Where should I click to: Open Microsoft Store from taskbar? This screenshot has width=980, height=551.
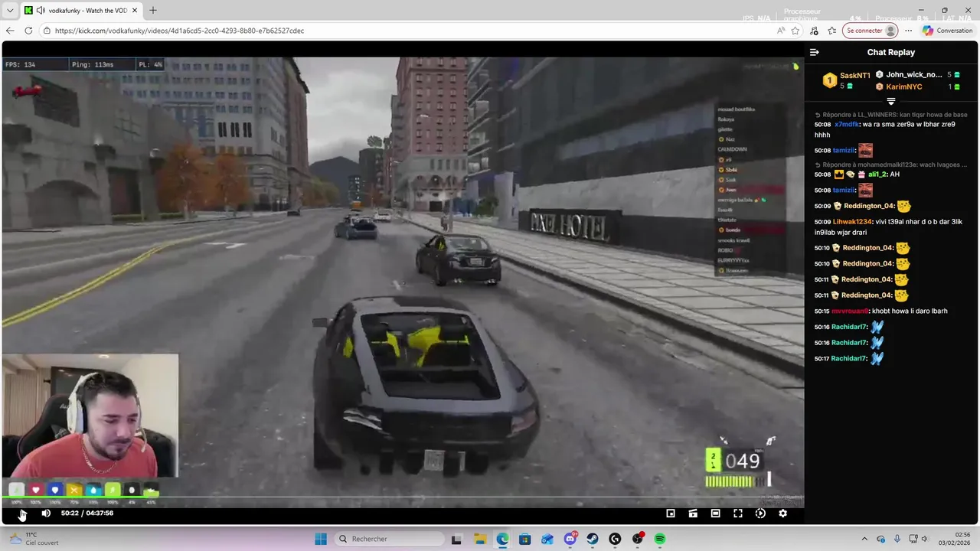click(524, 539)
